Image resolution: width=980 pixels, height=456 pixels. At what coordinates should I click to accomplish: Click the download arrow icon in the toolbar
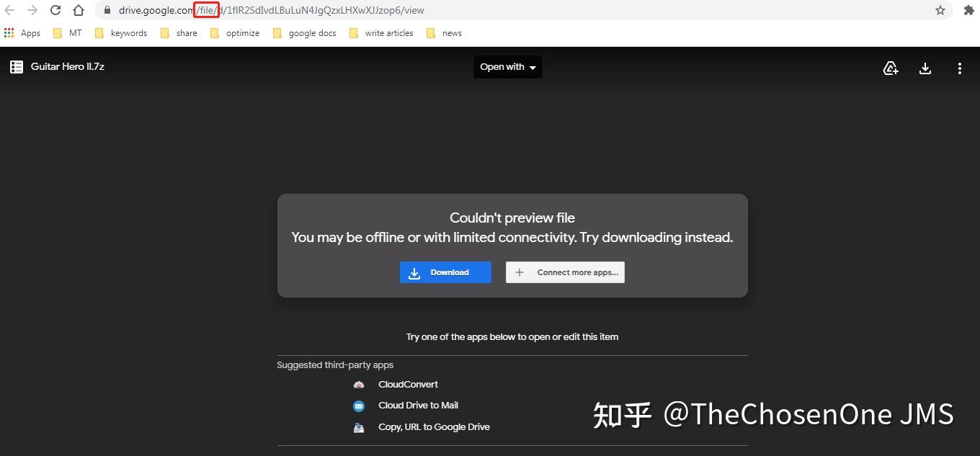925,68
